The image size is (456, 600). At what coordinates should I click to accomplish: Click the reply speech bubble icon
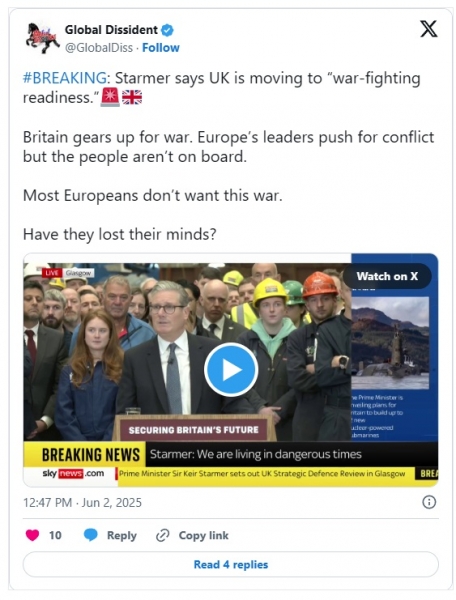pos(91,535)
